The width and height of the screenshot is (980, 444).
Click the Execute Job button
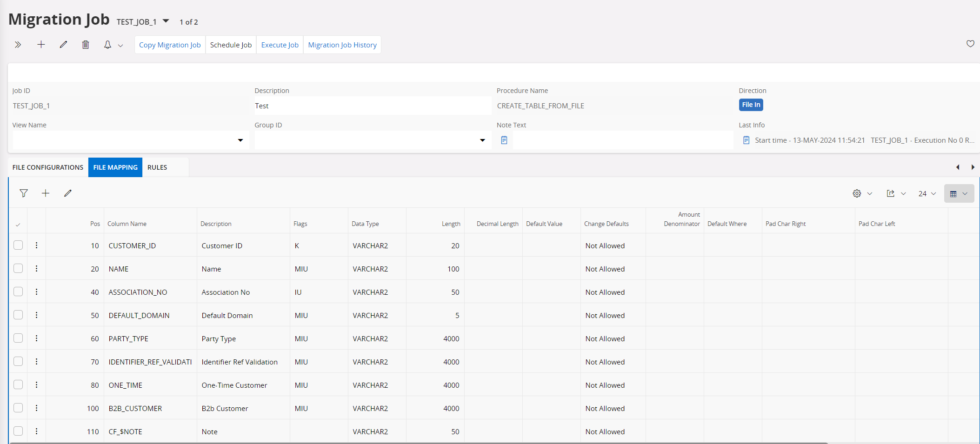click(280, 45)
